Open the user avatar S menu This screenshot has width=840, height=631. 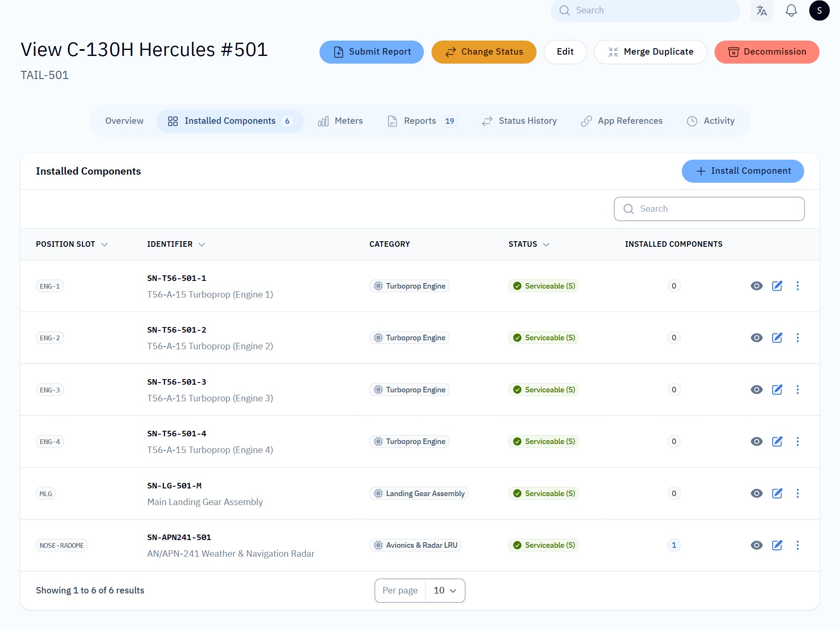click(819, 11)
